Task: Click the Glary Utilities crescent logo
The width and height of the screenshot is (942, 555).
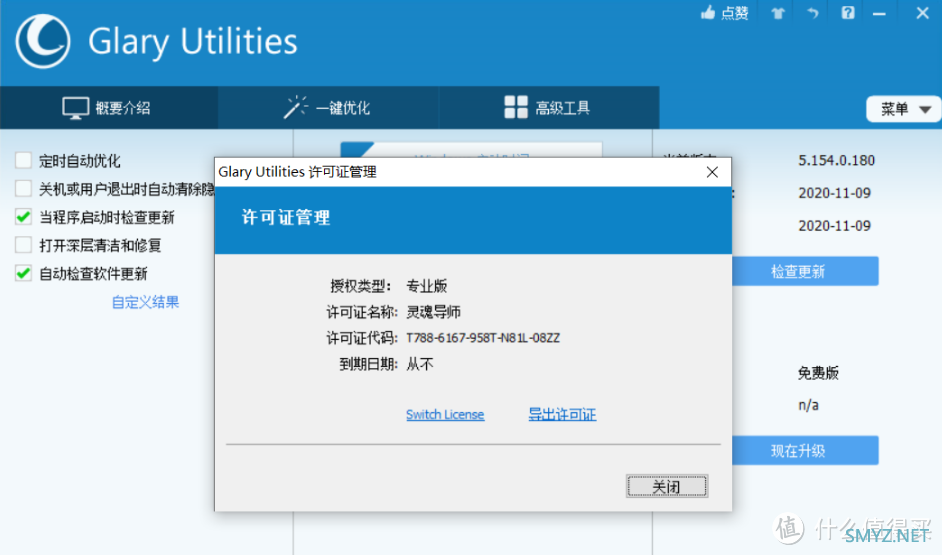Action: [43, 41]
